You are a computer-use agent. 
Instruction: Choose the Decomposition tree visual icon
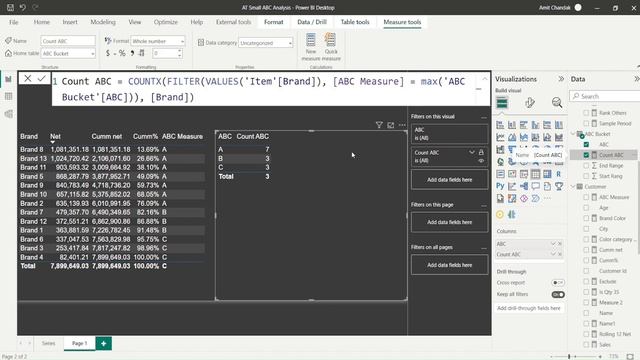(524, 186)
